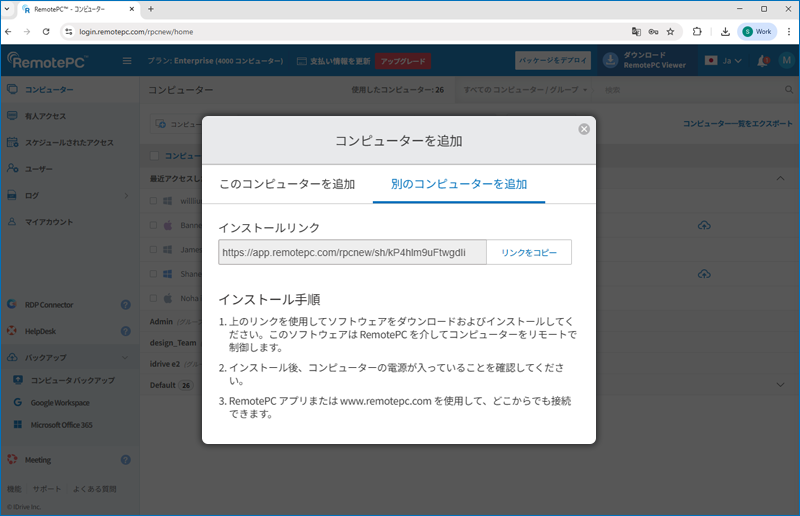Click the browser address bar URL
This screenshot has height=516, width=800.
tap(136, 32)
